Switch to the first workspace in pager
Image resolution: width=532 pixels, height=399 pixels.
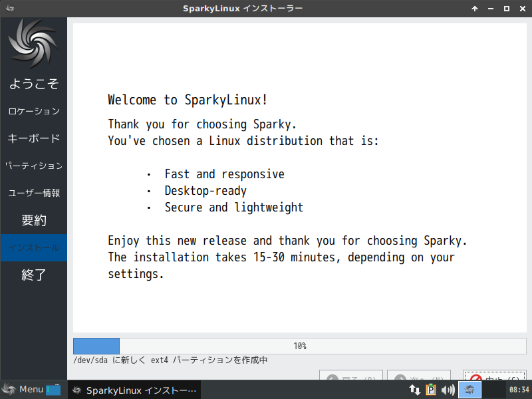[469, 390]
